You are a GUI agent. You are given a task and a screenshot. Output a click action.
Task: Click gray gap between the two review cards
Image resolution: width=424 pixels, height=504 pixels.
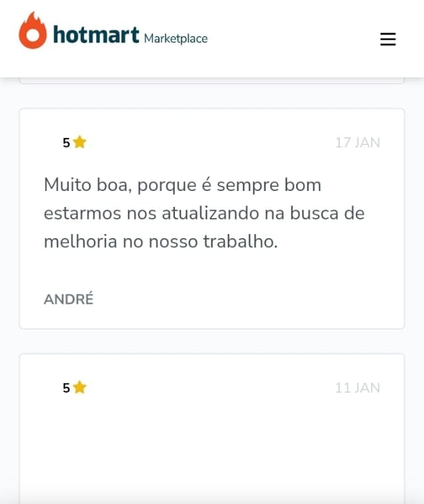212,342
